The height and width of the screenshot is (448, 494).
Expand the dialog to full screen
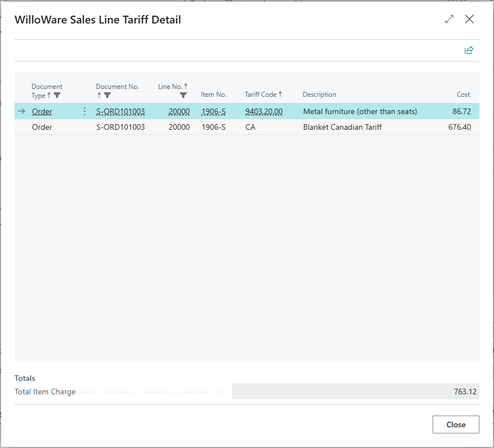coord(449,20)
